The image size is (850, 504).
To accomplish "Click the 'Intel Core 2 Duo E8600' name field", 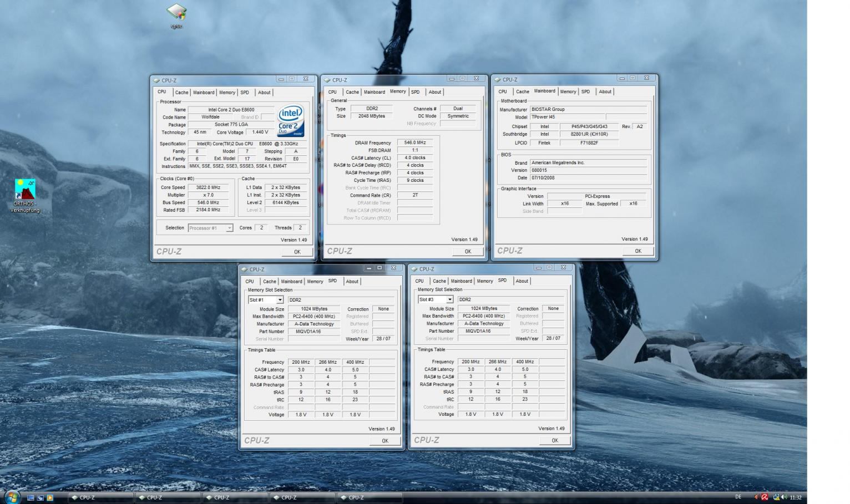I will pos(231,110).
